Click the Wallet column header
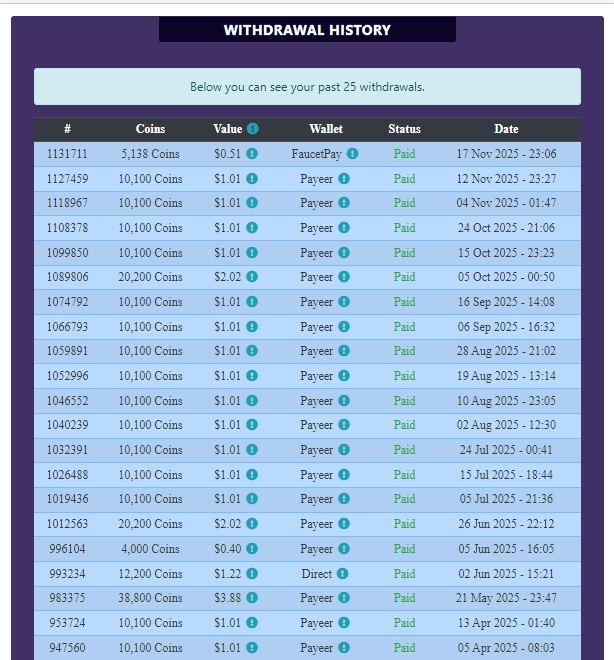Image resolution: width=614 pixels, height=660 pixels. (x=326, y=129)
